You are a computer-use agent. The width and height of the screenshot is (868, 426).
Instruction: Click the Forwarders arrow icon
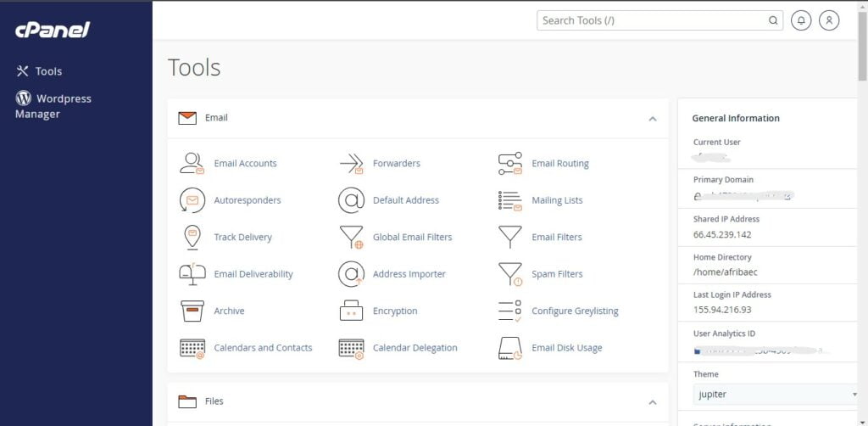coord(352,164)
